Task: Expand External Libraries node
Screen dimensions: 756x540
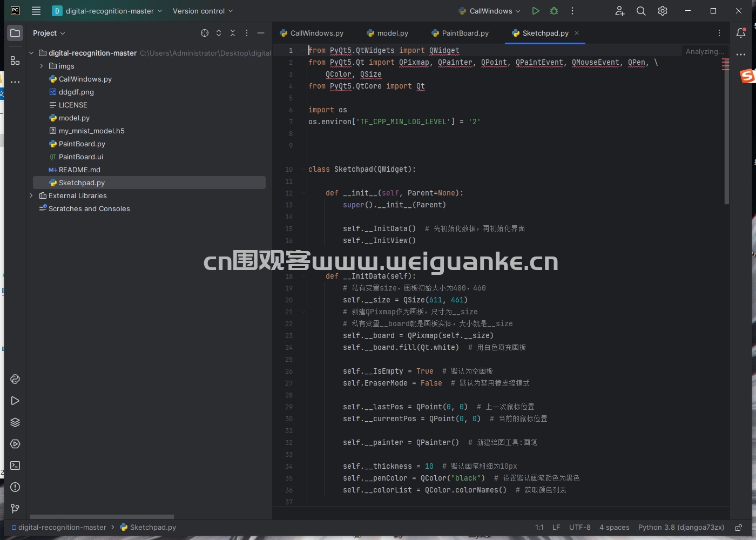Action: click(31, 195)
